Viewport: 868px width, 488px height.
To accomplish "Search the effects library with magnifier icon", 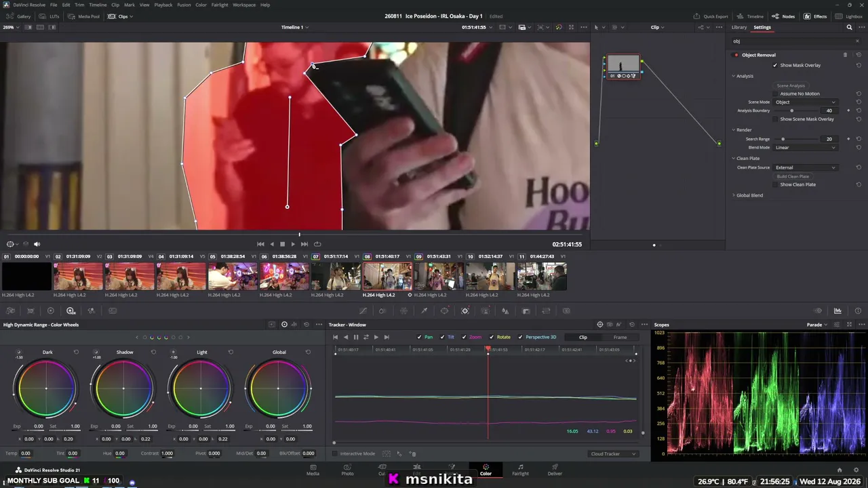I will pyautogui.click(x=849, y=28).
